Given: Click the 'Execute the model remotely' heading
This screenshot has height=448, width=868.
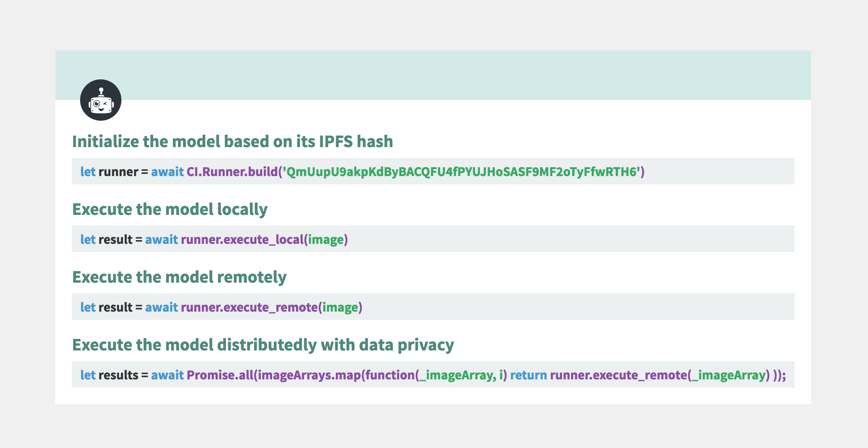Looking at the screenshot, I should coord(179,277).
